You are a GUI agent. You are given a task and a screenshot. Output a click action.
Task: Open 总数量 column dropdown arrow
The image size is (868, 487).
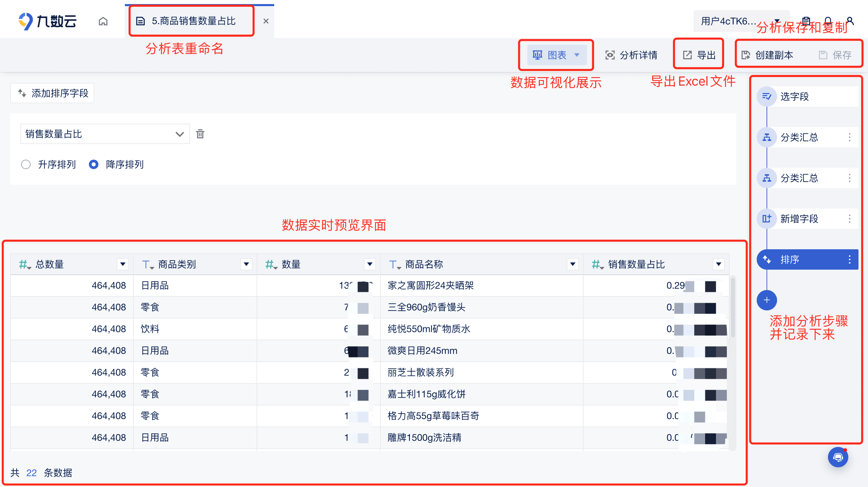123,264
